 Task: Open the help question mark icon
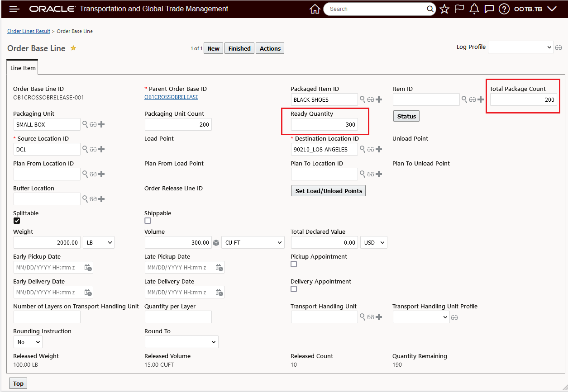coord(504,9)
